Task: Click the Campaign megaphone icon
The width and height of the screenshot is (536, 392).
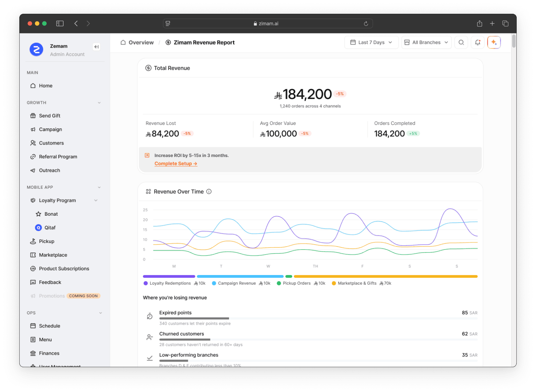Action: [x=33, y=129]
